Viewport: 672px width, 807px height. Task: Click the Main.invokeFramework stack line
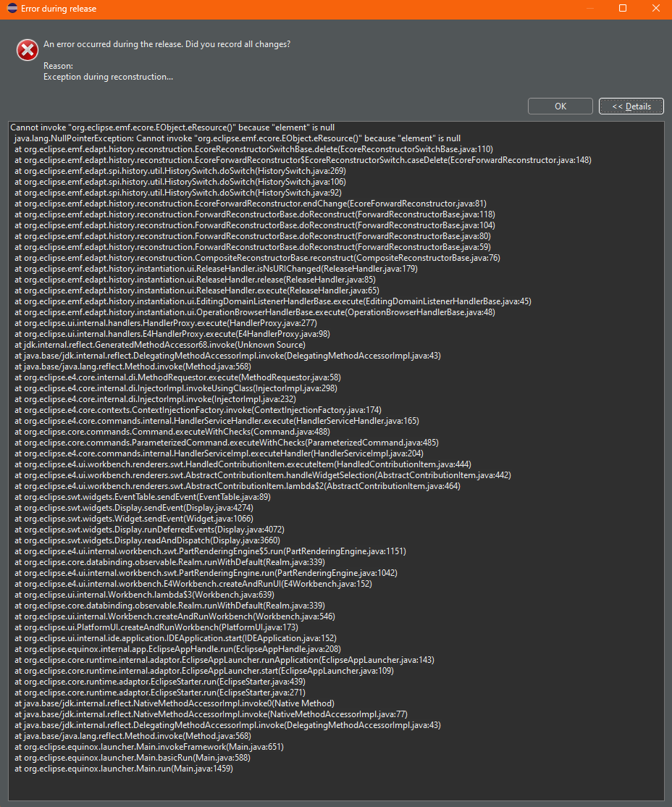[149, 745]
